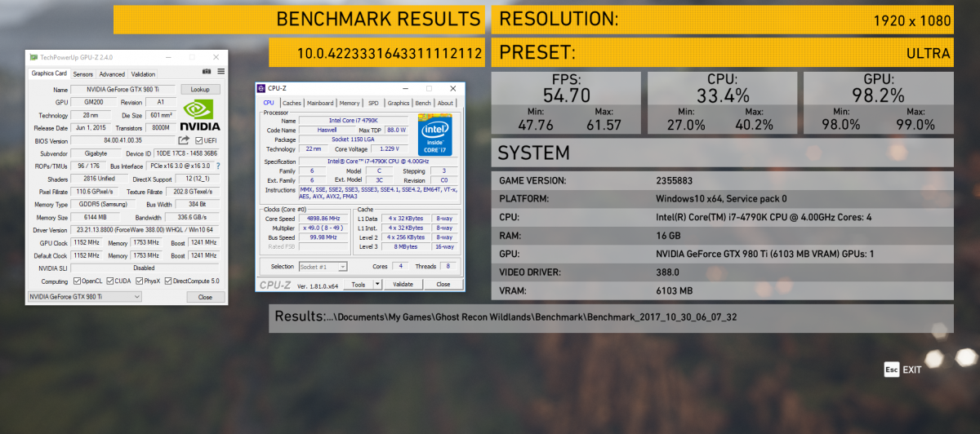Switch to the Memory tab in CPU-Z
Viewport: 980px width, 434px height.
350,104
